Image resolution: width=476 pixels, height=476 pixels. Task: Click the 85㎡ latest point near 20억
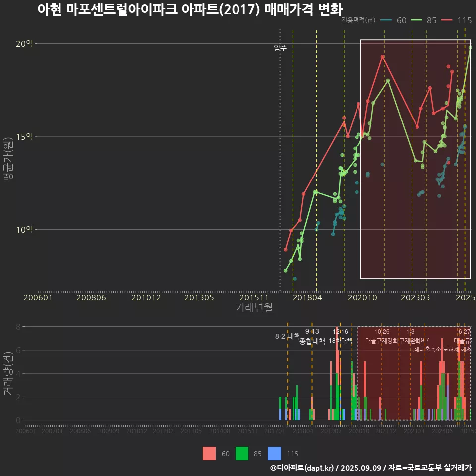pos(470,47)
